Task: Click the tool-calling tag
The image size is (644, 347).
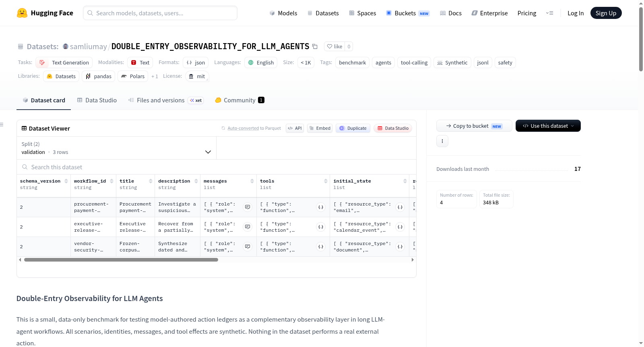Action: pyautogui.click(x=414, y=62)
